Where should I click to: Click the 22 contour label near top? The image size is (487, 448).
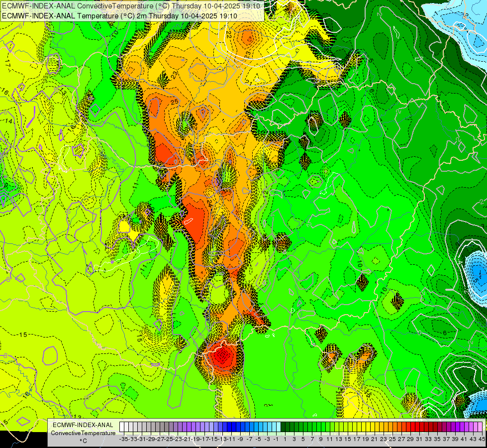point(229,34)
